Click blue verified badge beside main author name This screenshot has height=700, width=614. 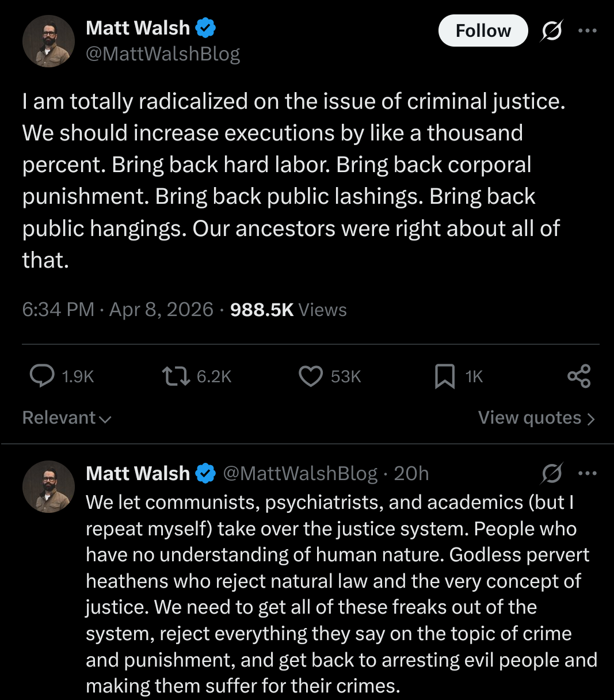(205, 28)
